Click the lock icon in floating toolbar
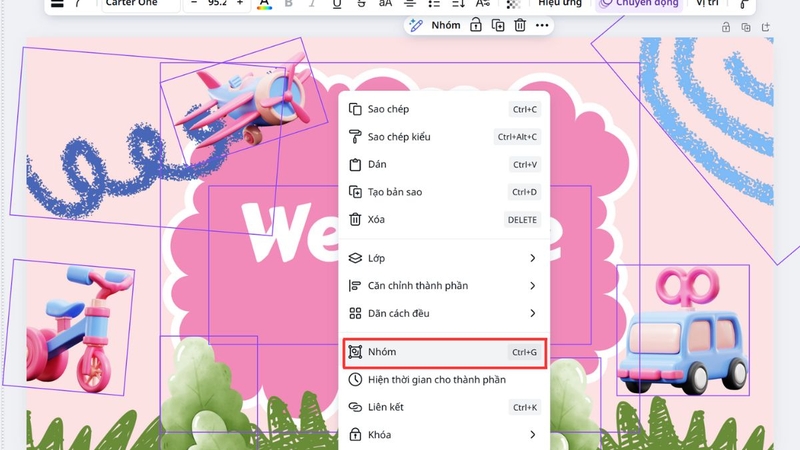Image resolution: width=800 pixels, height=450 pixels. (x=476, y=25)
